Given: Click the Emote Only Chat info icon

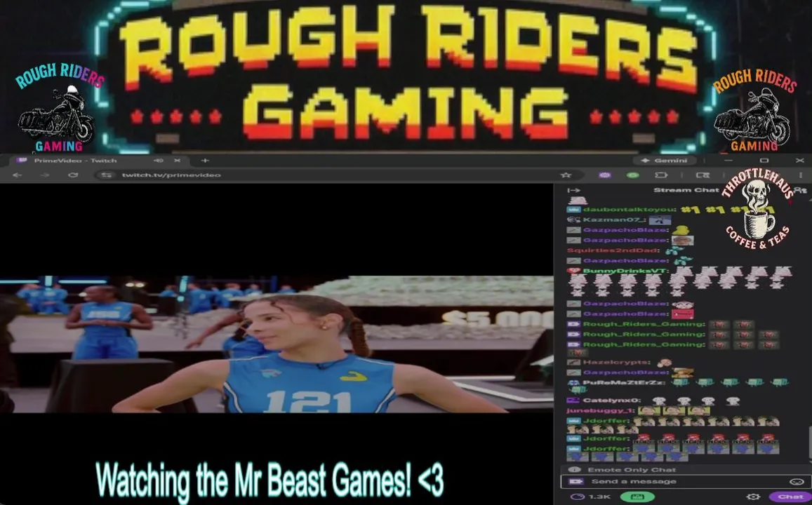Looking at the screenshot, I should tap(574, 470).
